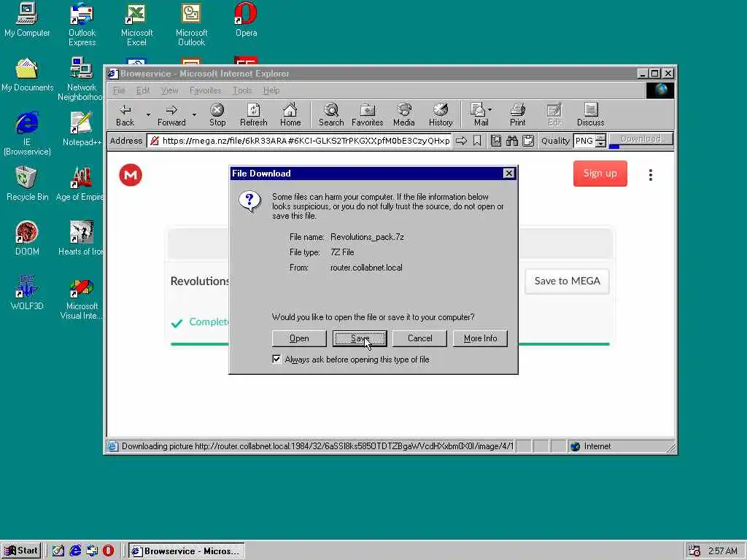
Task: Click the binoculars find icon
Action: pos(512,141)
